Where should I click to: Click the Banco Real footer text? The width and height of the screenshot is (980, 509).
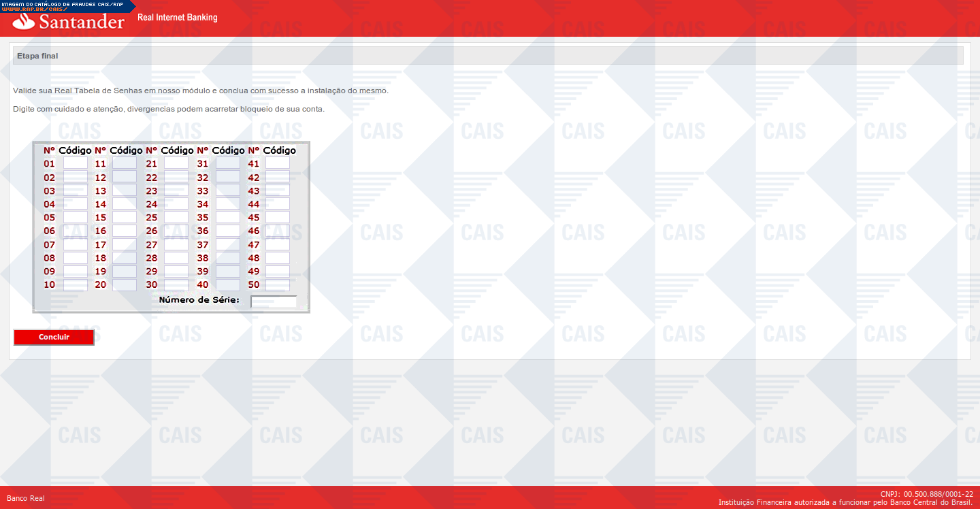click(26, 498)
